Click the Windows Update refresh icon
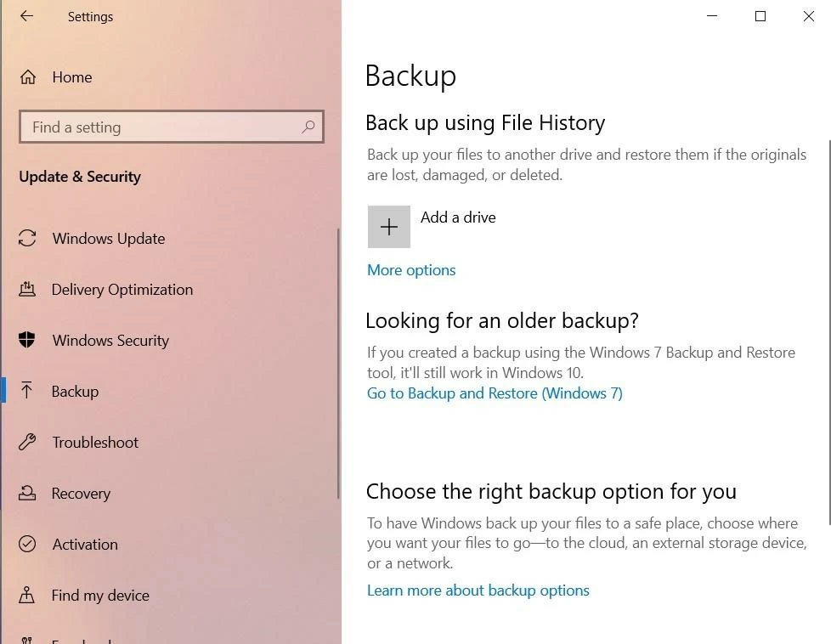 [x=27, y=239]
